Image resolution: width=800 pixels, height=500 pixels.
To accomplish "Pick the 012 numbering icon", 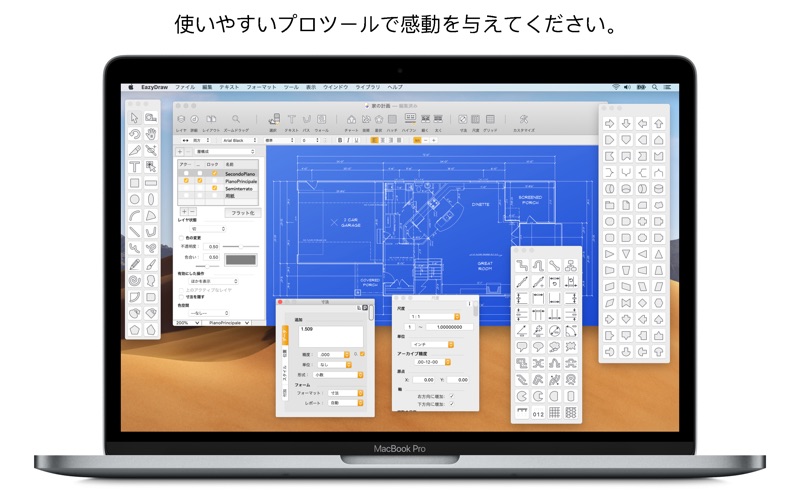I will pos(538,413).
